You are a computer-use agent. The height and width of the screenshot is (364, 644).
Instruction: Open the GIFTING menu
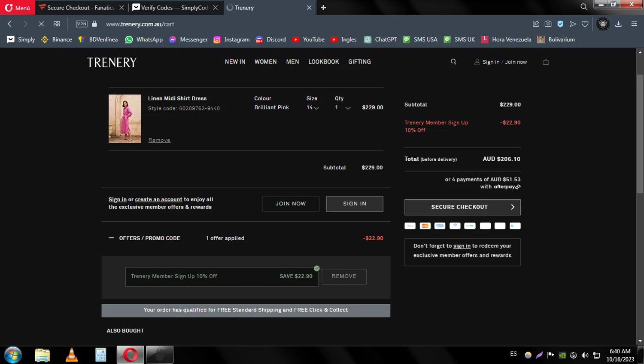click(x=359, y=62)
